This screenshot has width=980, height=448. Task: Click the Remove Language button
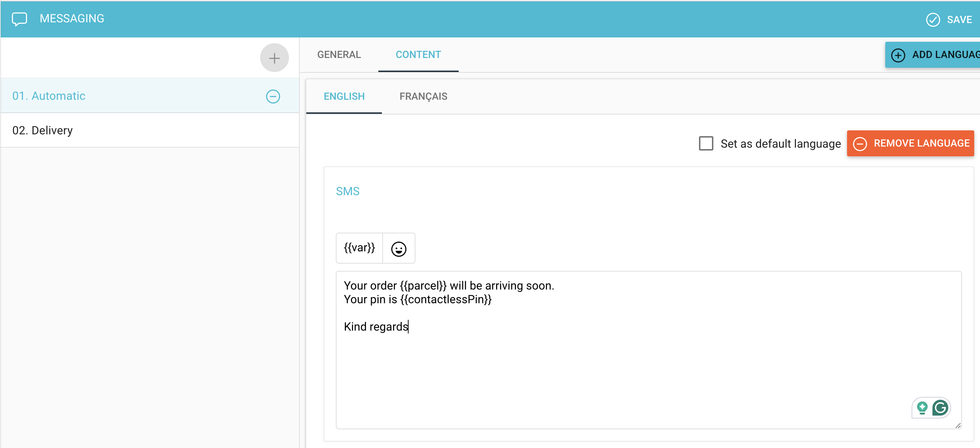pyautogui.click(x=910, y=143)
